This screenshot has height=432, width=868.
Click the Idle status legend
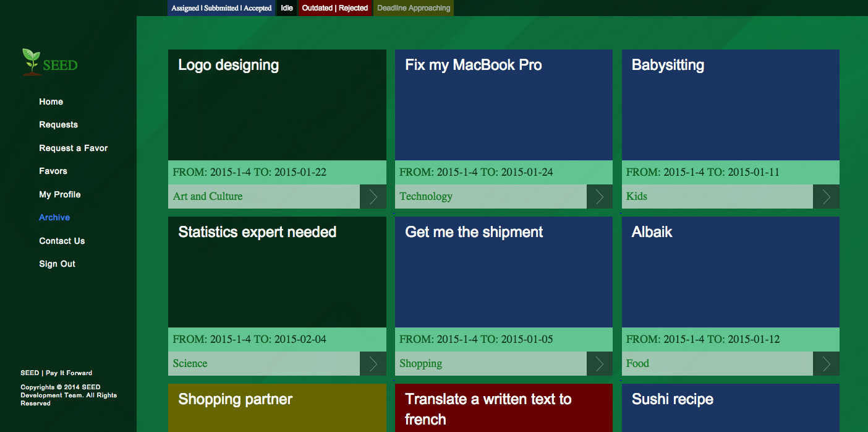coord(287,8)
